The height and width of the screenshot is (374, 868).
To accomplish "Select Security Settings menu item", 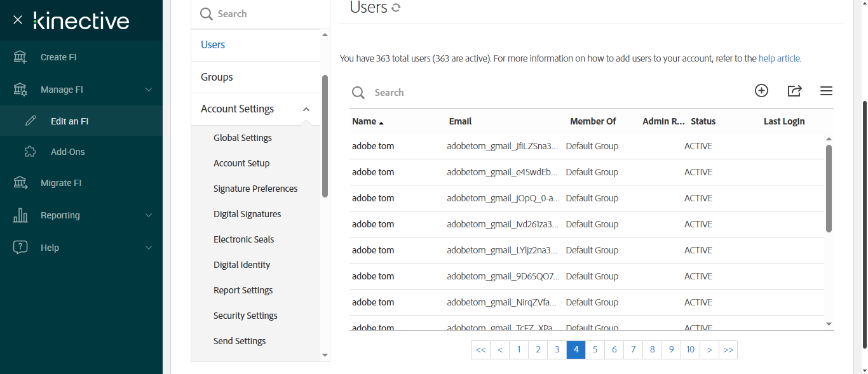I will (245, 316).
